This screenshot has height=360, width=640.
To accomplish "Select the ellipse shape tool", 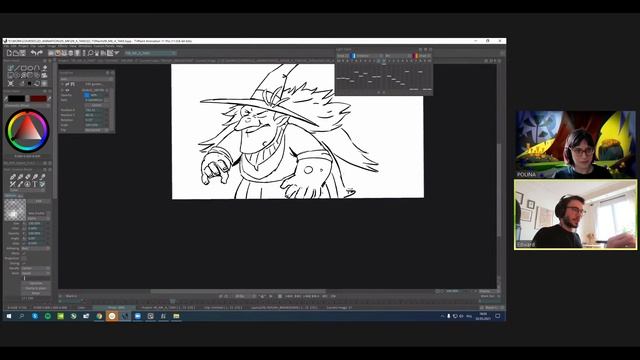I will pyautogui.click(x=30, y=68).
